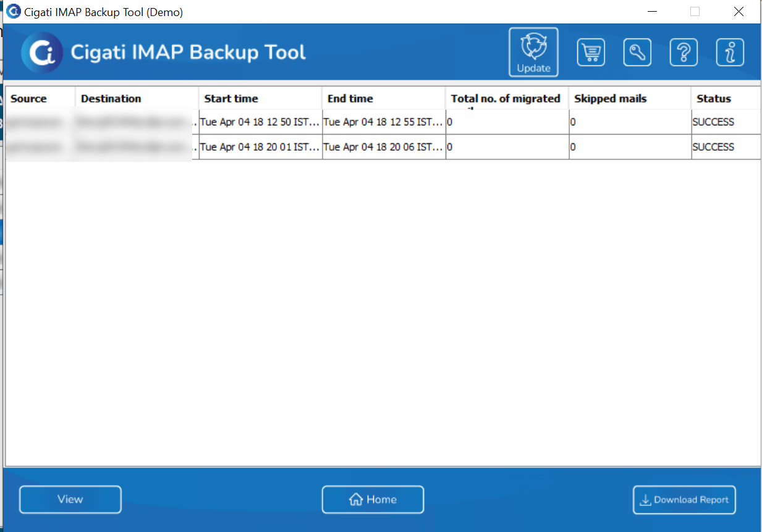Maximize the Cigati window
The image size is (762, 532).
click(x=695, y=11)
